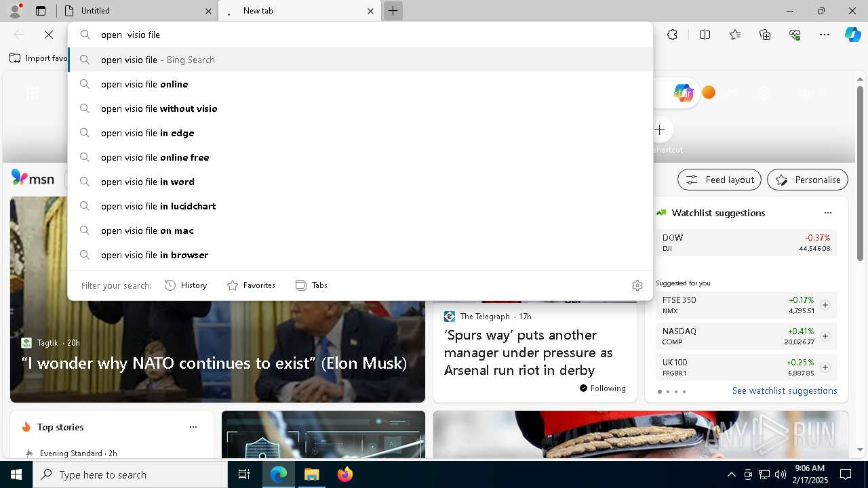
Task: Open volume control in tray
Action: point(781,474)
